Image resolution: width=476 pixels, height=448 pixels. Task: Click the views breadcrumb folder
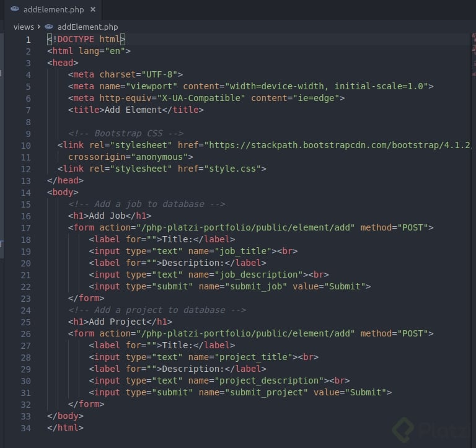(x=24, y=27)
